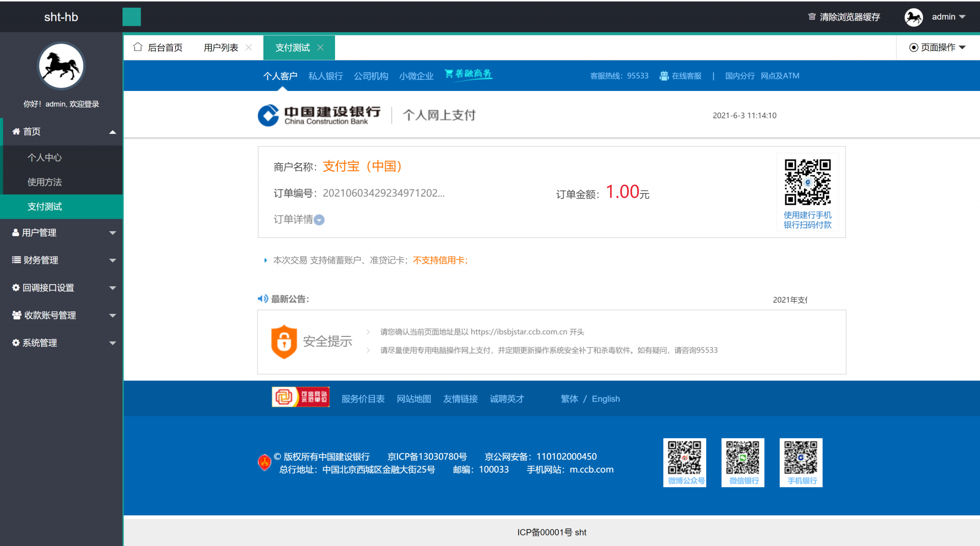Viewport: 980px width, 546px height.
Task: Switch to the 用户列表 tab
Action: [221, 47]
